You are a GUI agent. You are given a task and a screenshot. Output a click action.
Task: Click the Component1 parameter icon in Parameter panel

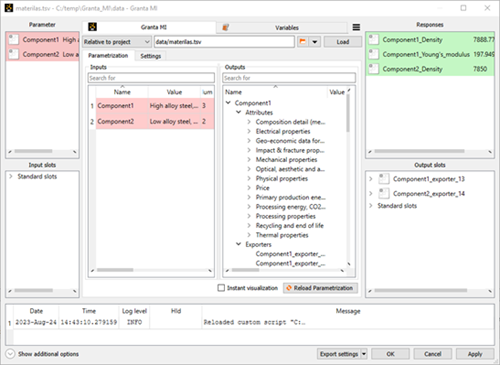tap(13, 39)
